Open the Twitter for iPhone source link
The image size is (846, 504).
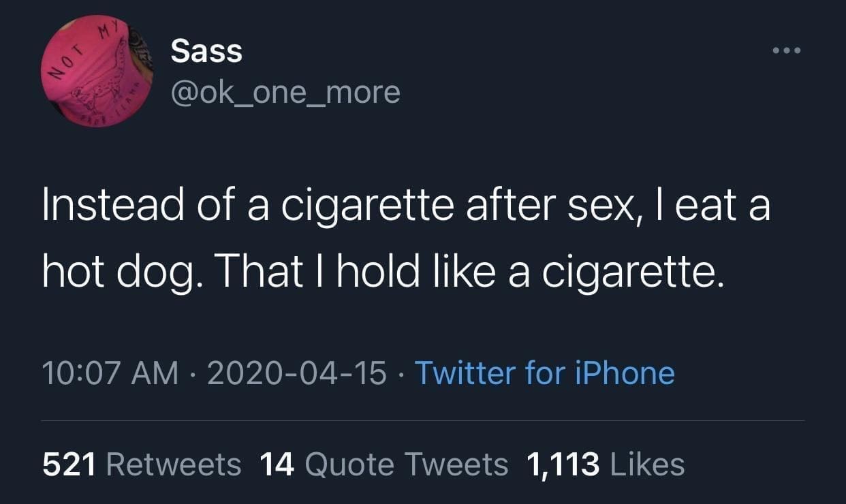(544, 373)
